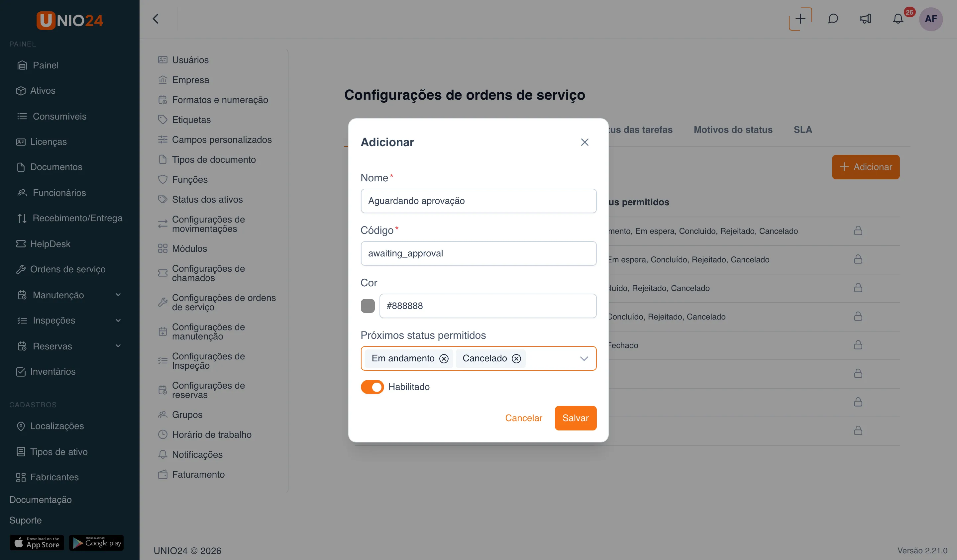Image resolution: width=957 pixels, height=560 pixels.
Task: Click lock icon on the Fechado row
Action: [858, 345]
